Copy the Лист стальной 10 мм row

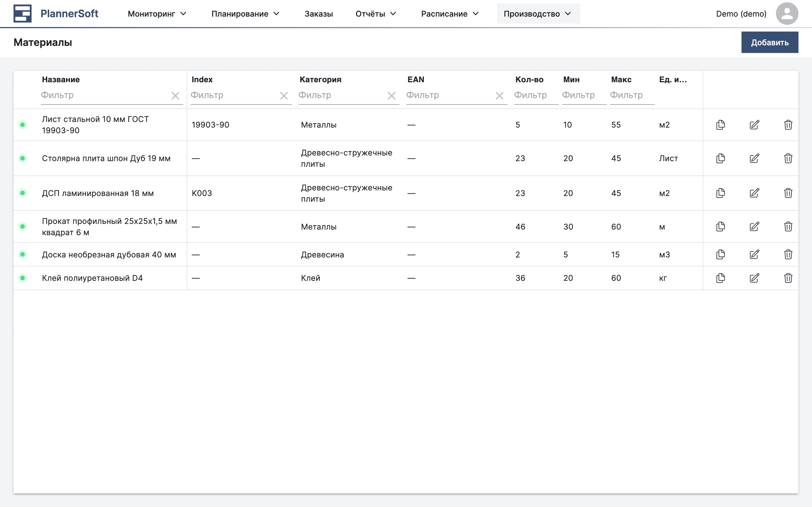720,125
